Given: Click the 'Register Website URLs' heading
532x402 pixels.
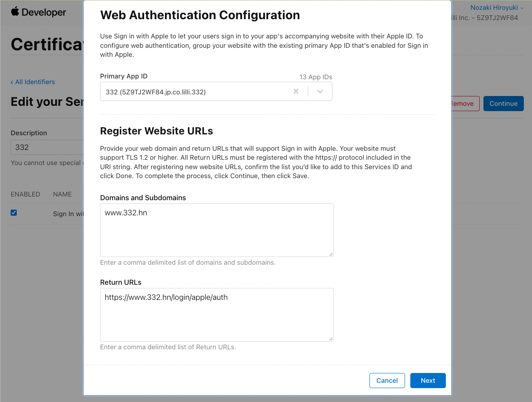Looking at the screenshot, I should (156, 131).
